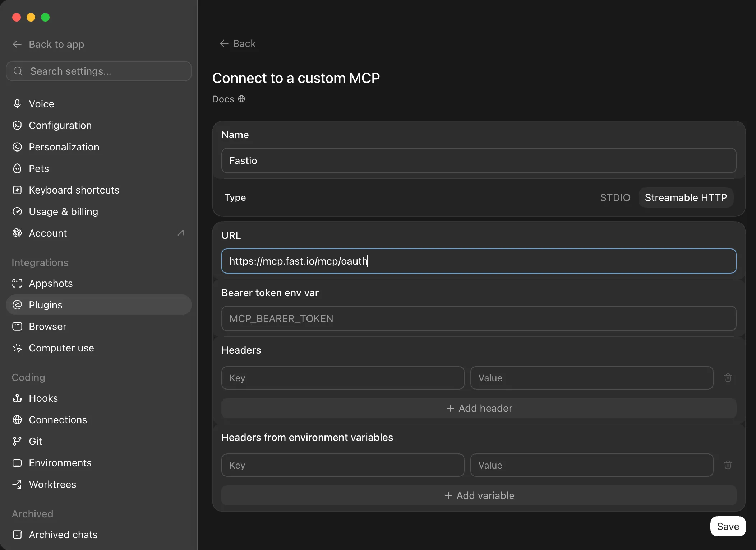Click the back arrow icon above page title
The width and height of the screenshot is (756, 550).
(x=224, y=43)
